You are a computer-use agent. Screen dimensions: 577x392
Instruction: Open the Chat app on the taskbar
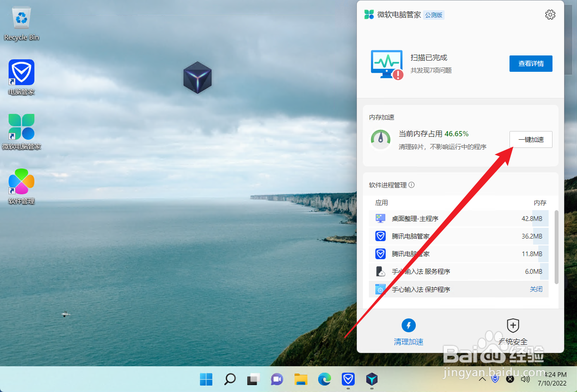pyautogui.click(x=277, y=379)
